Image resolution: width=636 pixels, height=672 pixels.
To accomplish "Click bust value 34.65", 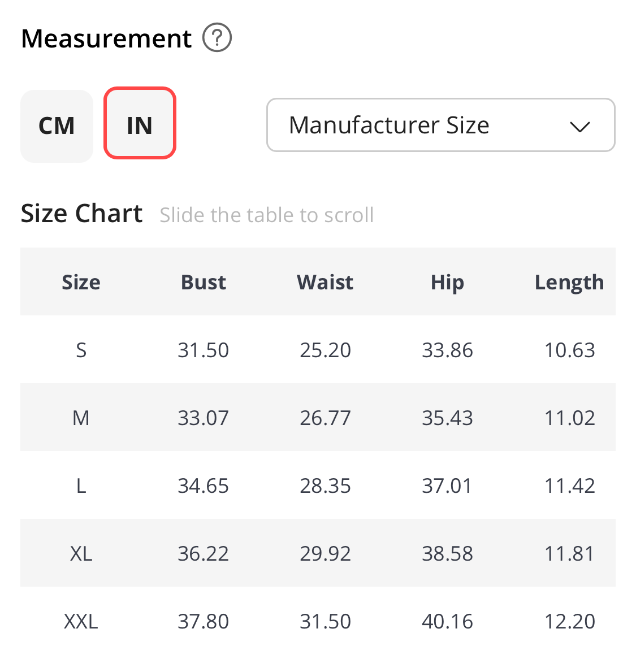I will (x=203, y=485).
